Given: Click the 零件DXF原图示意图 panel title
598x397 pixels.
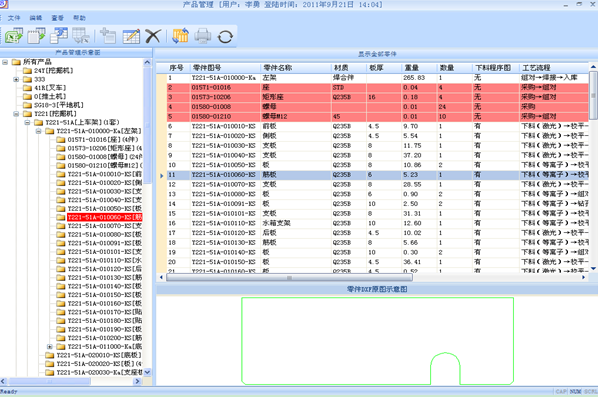Looking at the screenshot, I should tap(377, 289).
